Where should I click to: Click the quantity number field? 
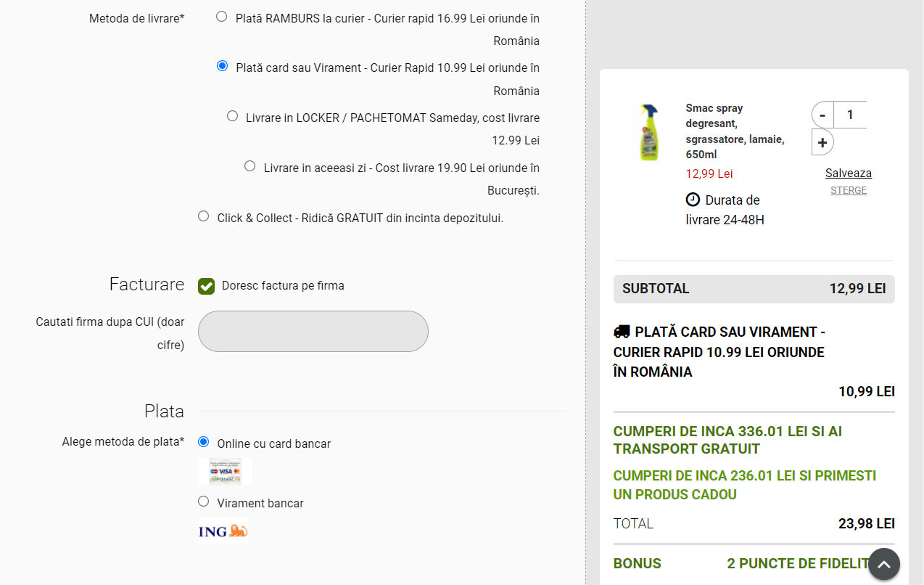(850, 115)
